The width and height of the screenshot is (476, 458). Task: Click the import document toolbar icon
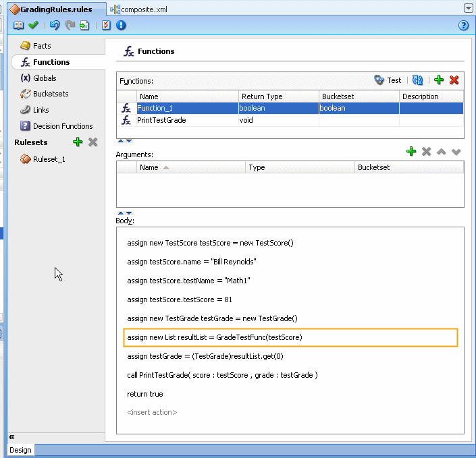click(84, 25)
